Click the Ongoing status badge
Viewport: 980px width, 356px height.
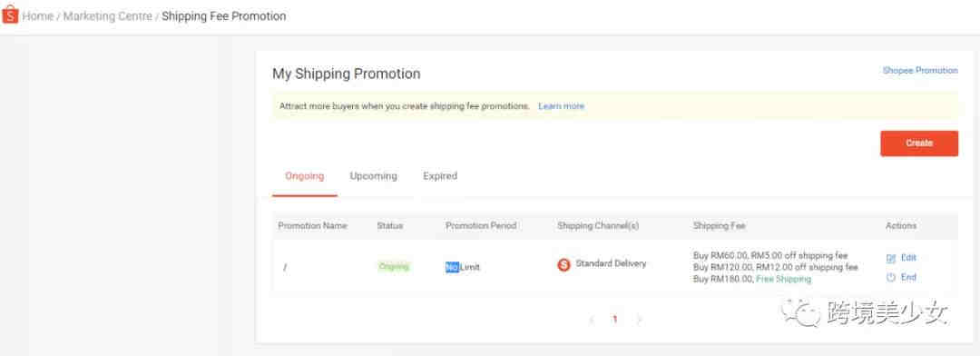click(394, 266)
